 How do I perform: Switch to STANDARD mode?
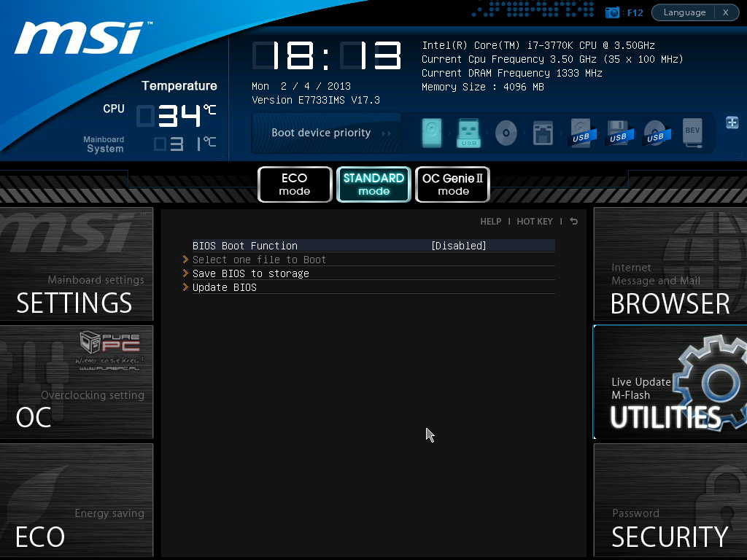374,184
